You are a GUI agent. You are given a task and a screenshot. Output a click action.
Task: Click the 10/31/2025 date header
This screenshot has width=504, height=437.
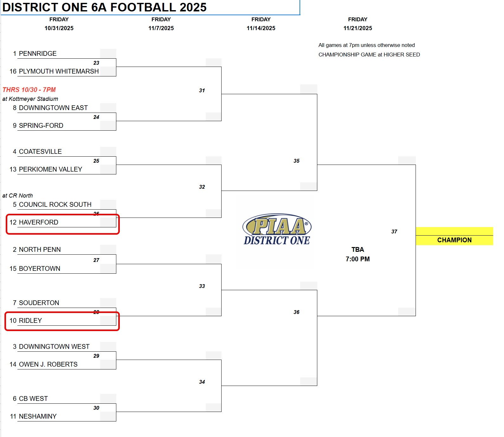click(x=59, y=28)
